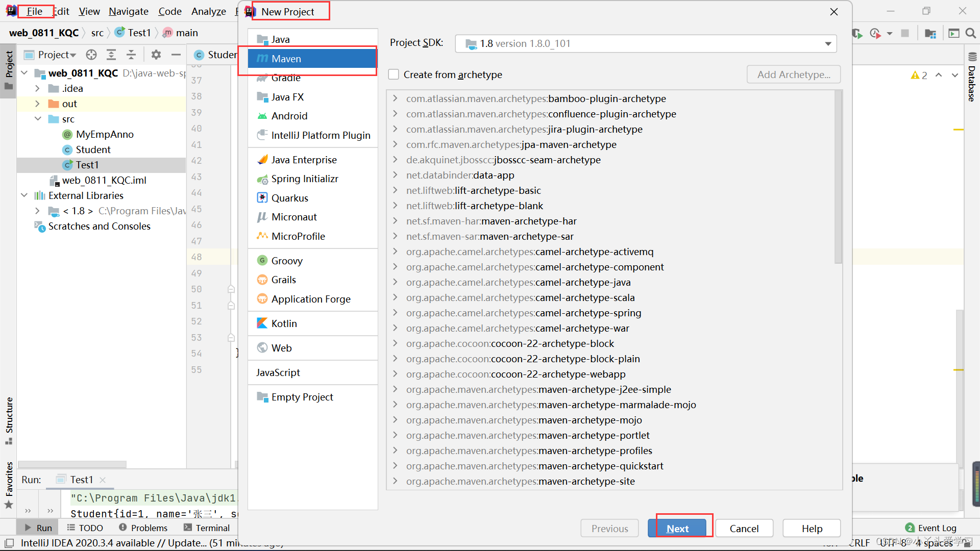The height and width of the screenshot is (551, 980).
Task: Select Groovy project type
Action: [x=312, y=261]
